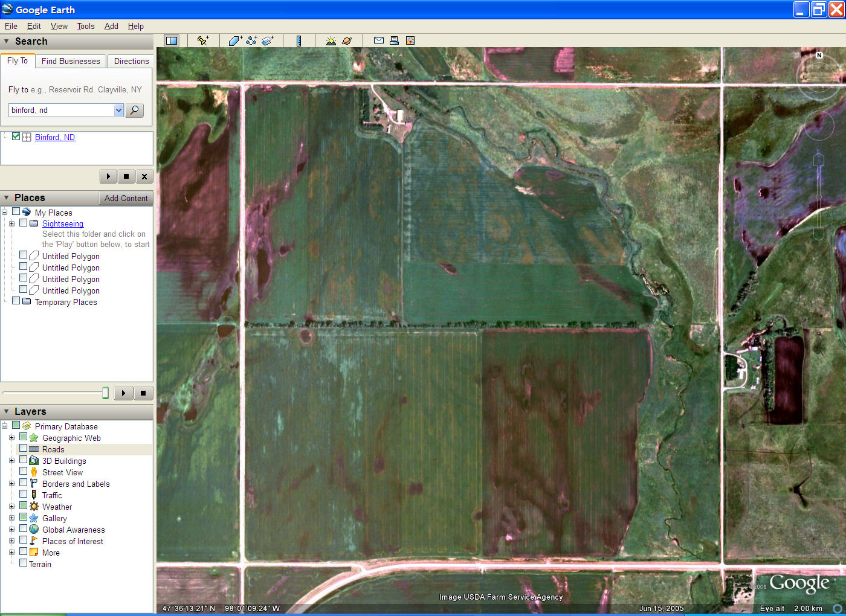The width and height of the screenshot is (846, 616).
Task: Click the Print toolbar icon
Action: [x=394, y=40]
